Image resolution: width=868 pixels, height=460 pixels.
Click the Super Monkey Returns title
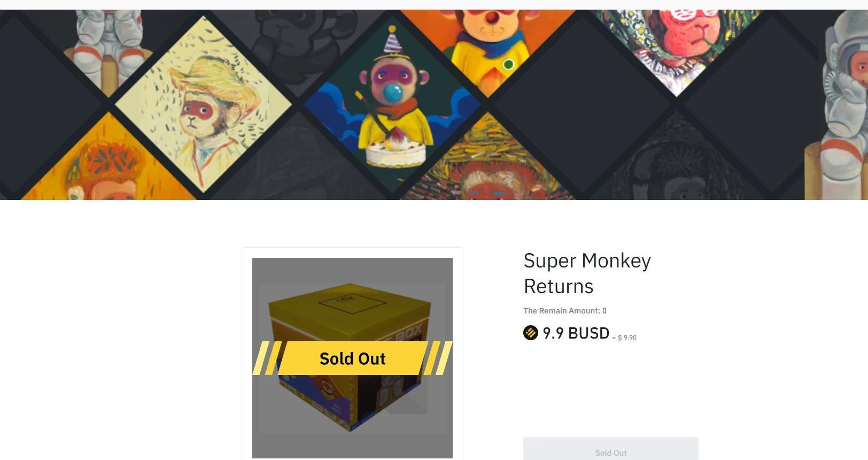tap(587, 273)
